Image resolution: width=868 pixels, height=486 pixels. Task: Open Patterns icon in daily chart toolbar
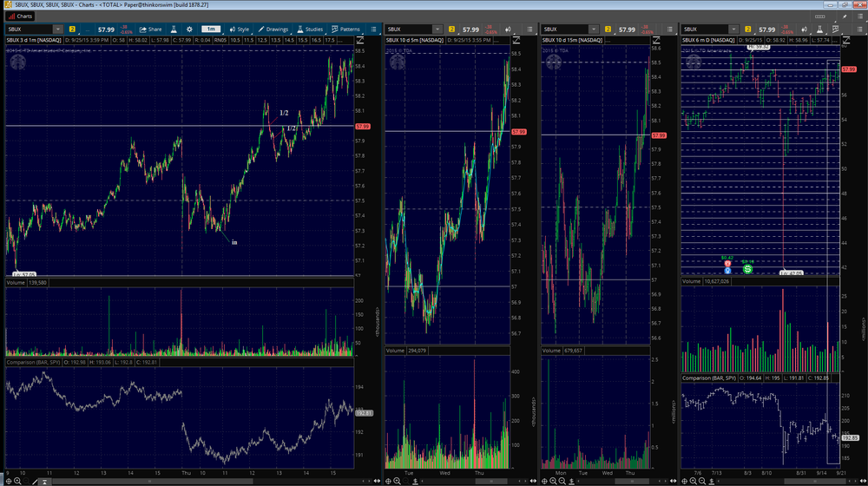pos(835,30)
